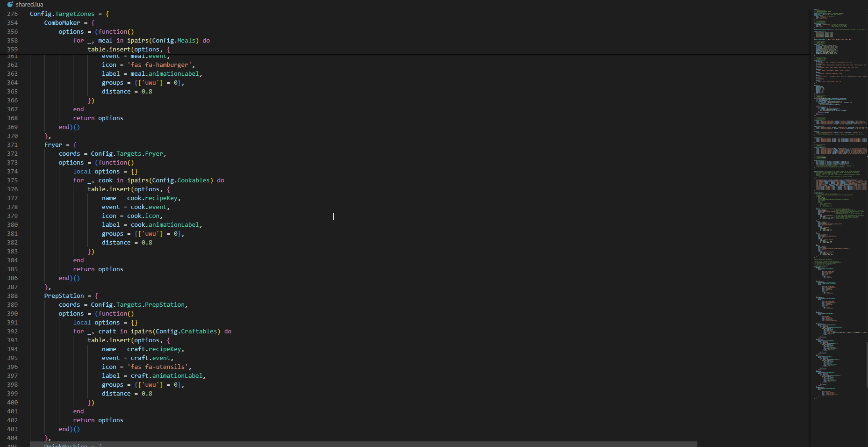Click the 'uwu' groups string on line 381
The height and width of the screenshot is (447, 868).
[150, 233]
